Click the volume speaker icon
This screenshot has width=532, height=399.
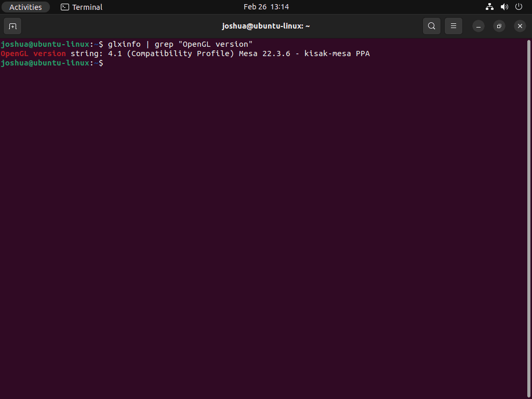point(504,7)
